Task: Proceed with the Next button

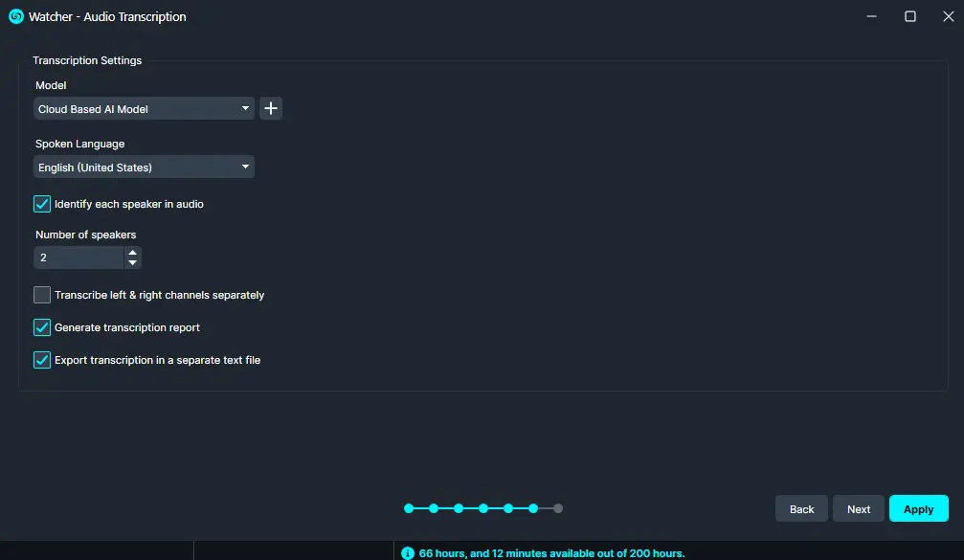Action: point(859,509)
